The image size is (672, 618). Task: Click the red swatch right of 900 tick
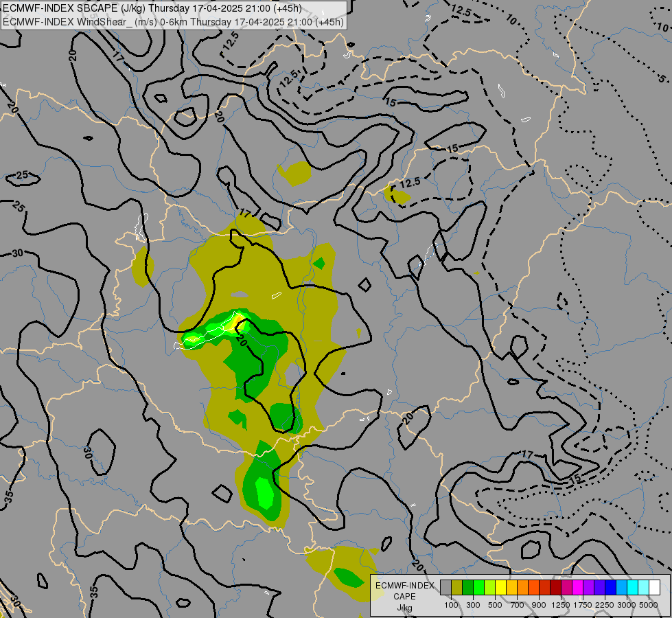pyautogui.click(x=545, y=587)
